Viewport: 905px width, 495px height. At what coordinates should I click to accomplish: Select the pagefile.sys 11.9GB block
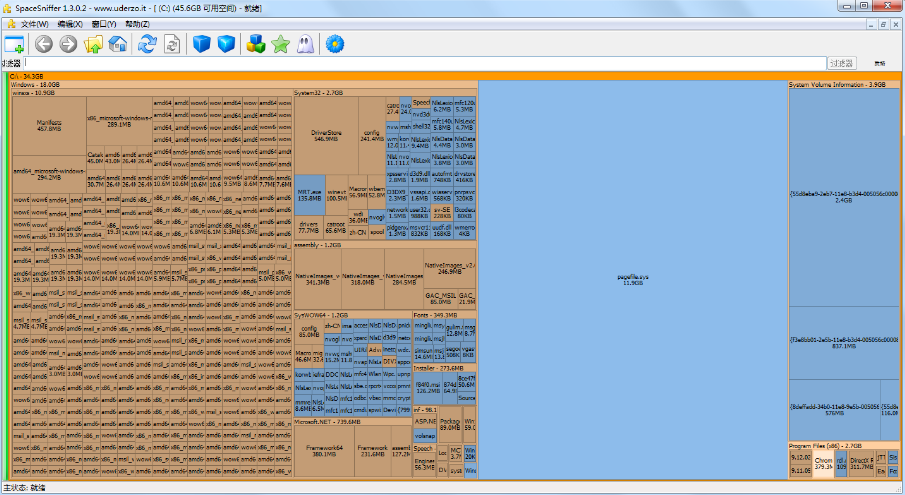[633, 280]
